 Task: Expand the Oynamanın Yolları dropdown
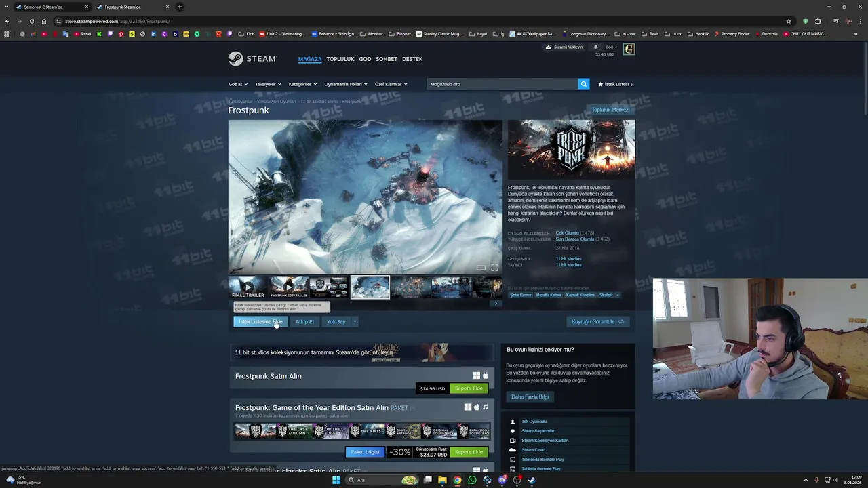[x=346, y=84]
